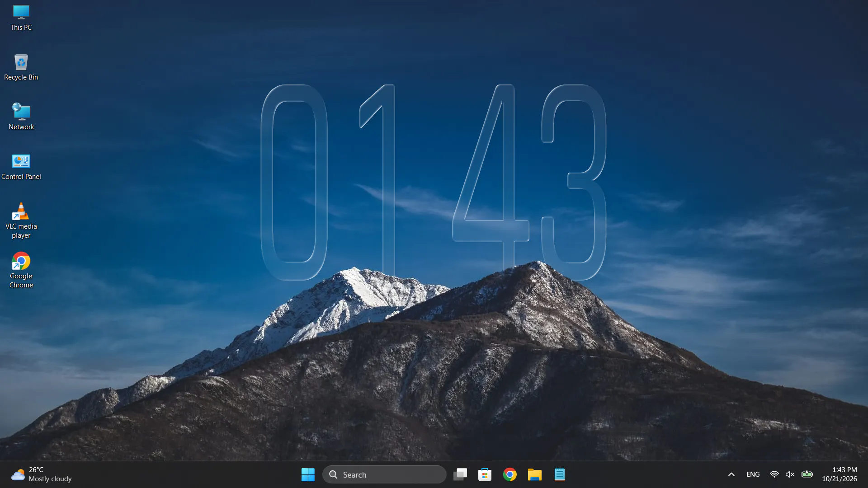Launch Chrome from the taskbar
The height and width of the screenshot is (488, 868).
point(510,474)
